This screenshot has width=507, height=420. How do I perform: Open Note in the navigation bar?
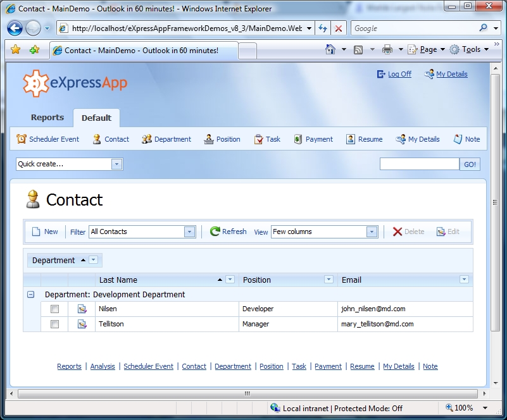[466, 139]
